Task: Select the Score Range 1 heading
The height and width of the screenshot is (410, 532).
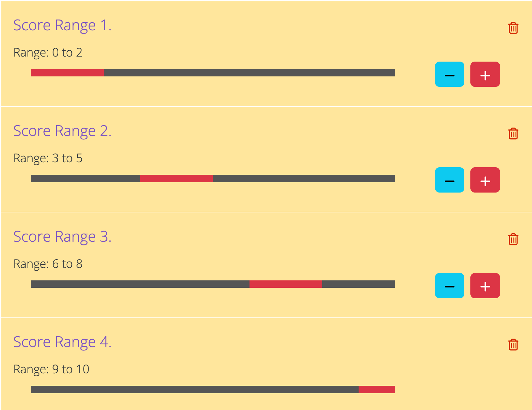Action: tap(63, 25)
